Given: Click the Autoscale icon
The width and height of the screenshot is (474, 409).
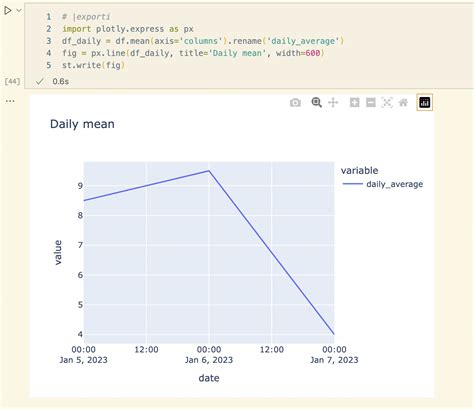Looking at the screenshot, I should (x=387, y=102).
